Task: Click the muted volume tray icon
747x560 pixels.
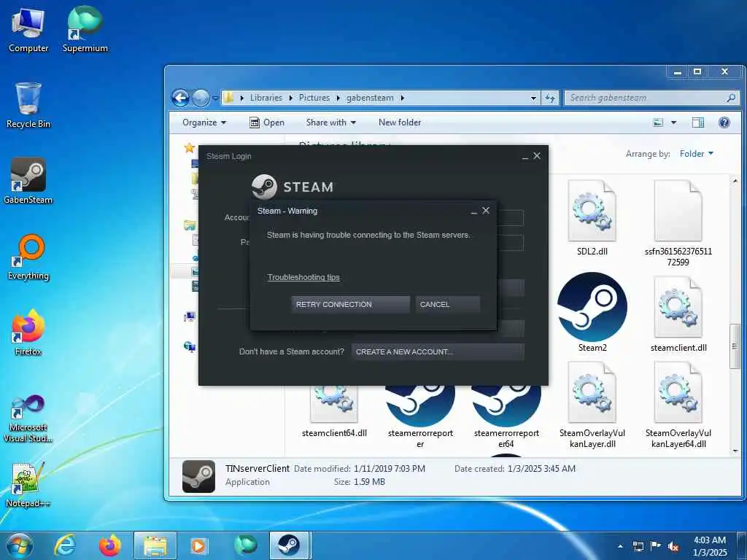Action: click(x=673, y=547)
